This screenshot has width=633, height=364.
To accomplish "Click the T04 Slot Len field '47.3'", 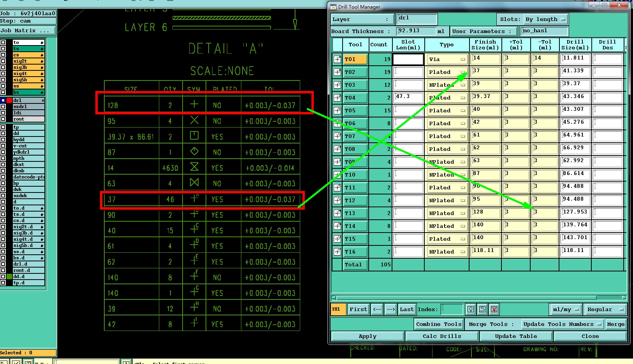I will click(x=408, y=98).
